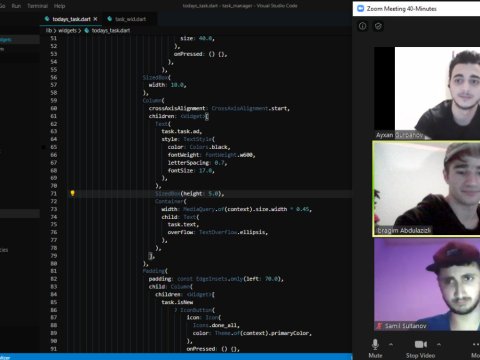Viewport: 480px width, 360px height.
Task: Open the Terminal menu
Action: pos(37,6)
